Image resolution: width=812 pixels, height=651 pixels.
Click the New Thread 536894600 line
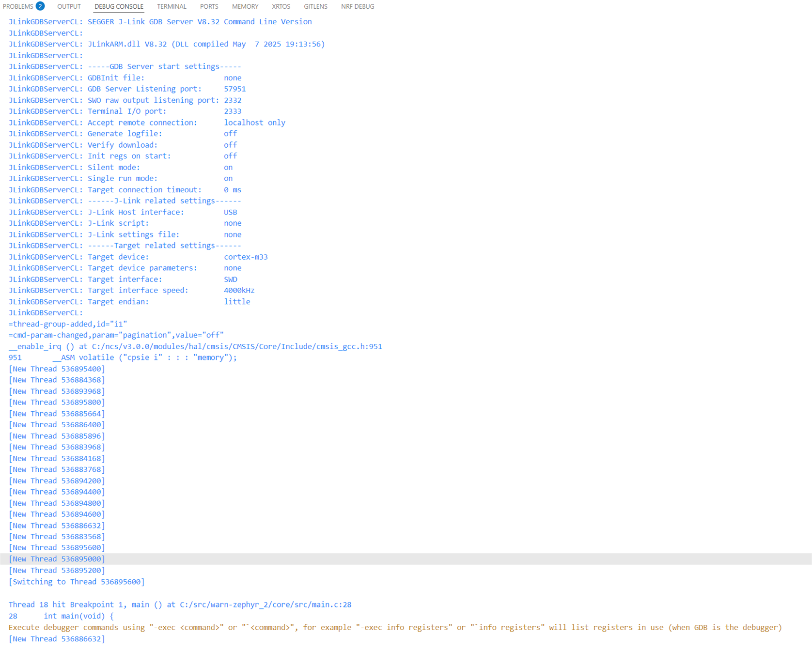(x=57, y=514)
